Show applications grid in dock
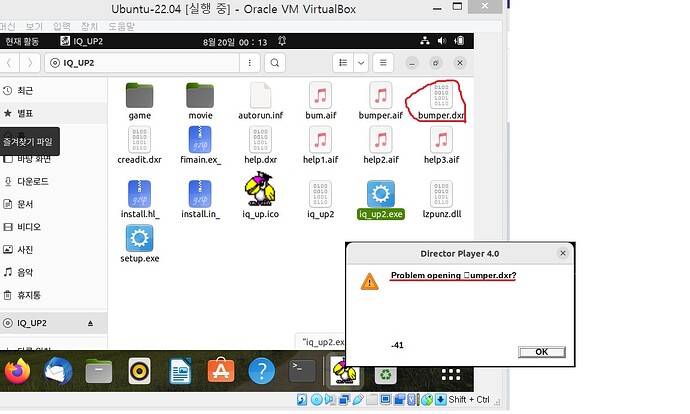This screenshot has width=690, height=414. 451,374
